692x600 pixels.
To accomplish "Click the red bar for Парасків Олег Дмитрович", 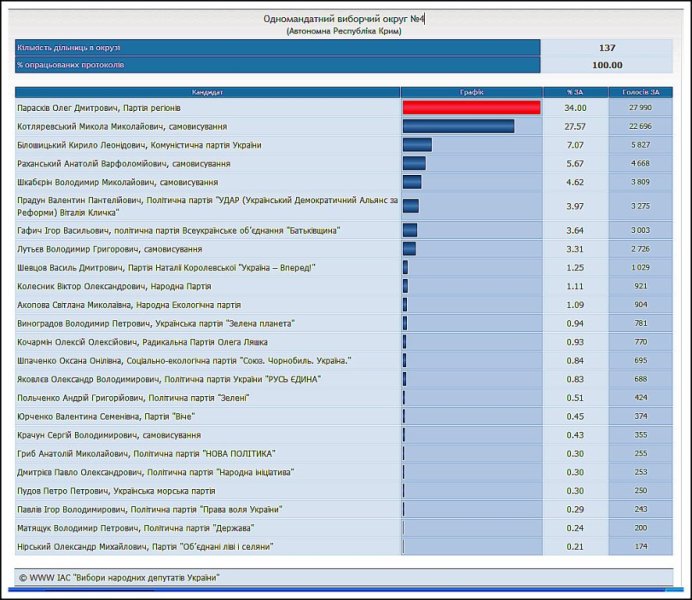I will [471, 108].
